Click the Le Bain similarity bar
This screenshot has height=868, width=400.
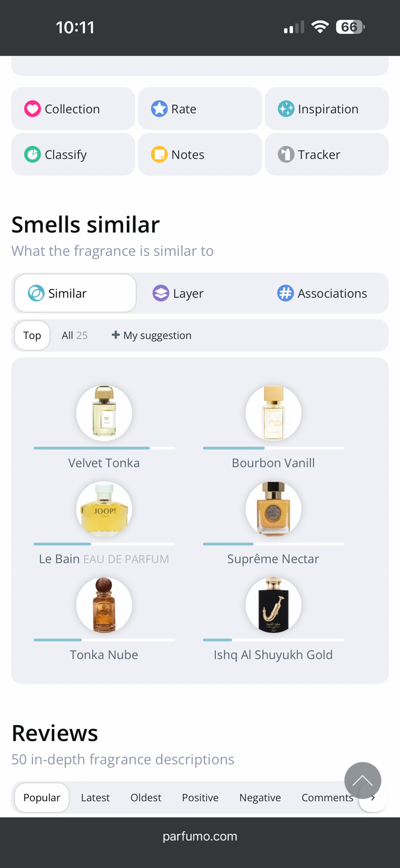coord(104,544)
